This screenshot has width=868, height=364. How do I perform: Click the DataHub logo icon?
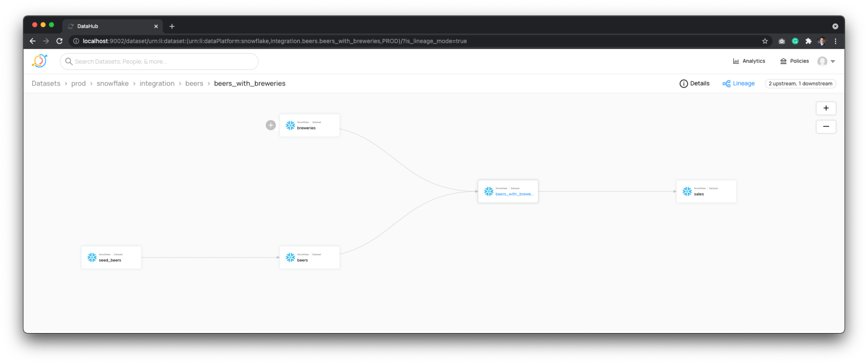39,61
